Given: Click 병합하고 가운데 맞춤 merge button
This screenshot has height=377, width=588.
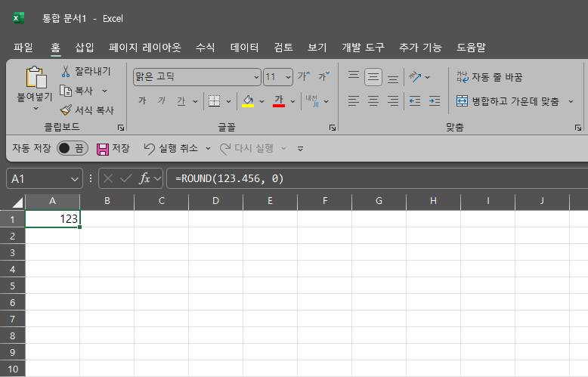Looking at the screenshot, I should 508,101.
